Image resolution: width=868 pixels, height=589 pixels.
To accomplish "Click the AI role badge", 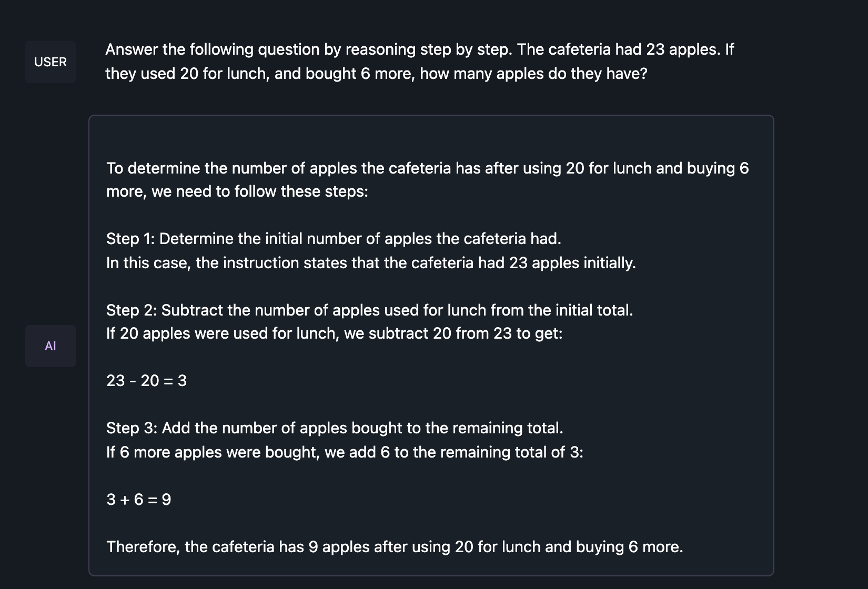I will [51, 346].
